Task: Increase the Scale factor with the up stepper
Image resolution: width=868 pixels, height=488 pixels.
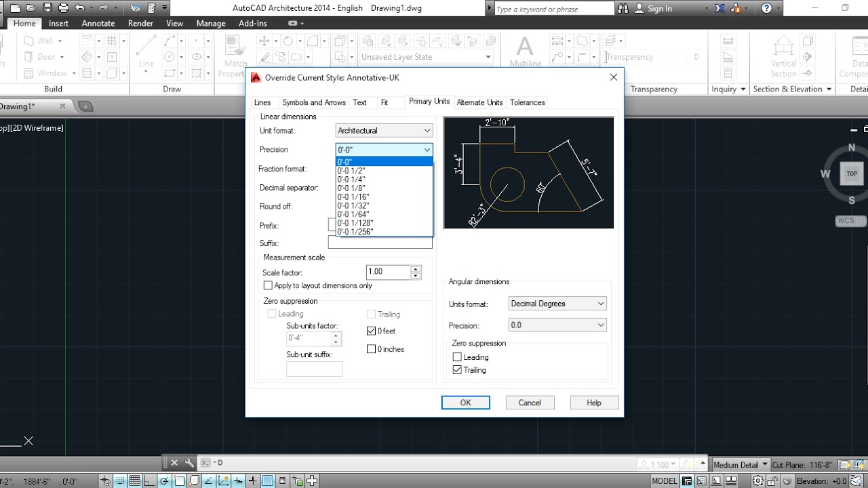Action: coord(415,268)
